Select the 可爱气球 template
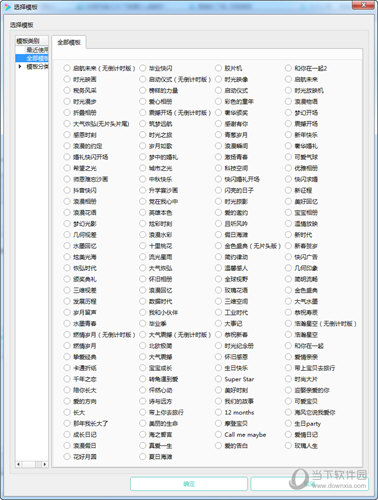The height and width of the screenshot is (500, 378). pyautogui.click(x=288, y=157)
